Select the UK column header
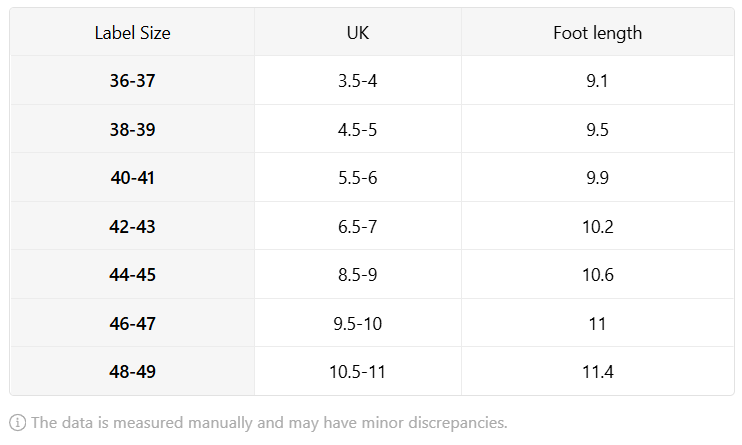The image size is (742, 445). tap(358, 33)
